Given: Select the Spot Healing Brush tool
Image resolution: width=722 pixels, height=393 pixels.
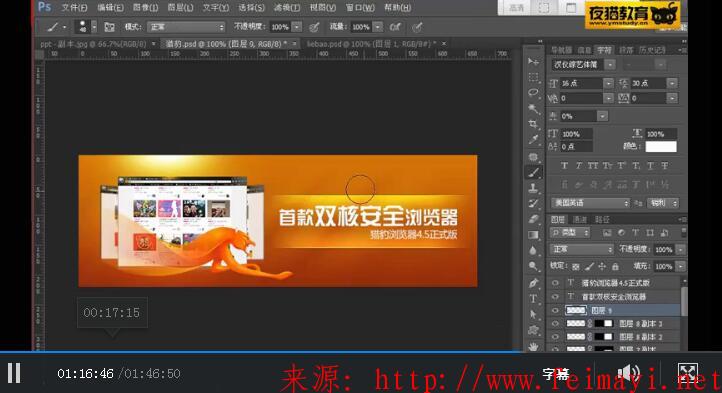Looking at the screenshot, I should [533, 157].
